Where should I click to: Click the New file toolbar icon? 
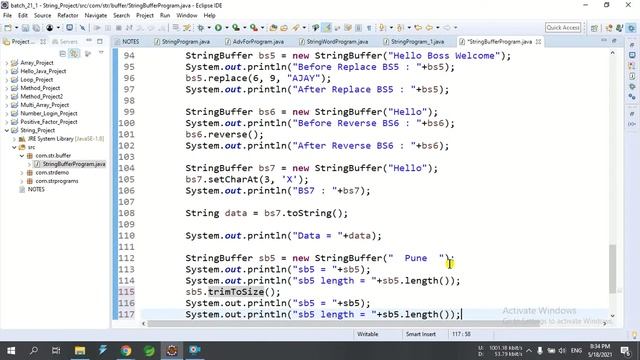[x=8, y=28]
